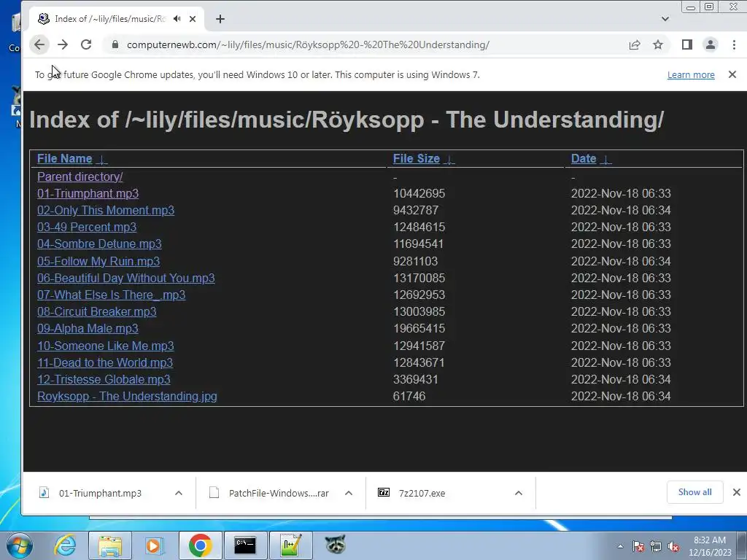Click the Date descending arrow
The width and height of the screenshot is (747, 560).
[x=605, y=160]
